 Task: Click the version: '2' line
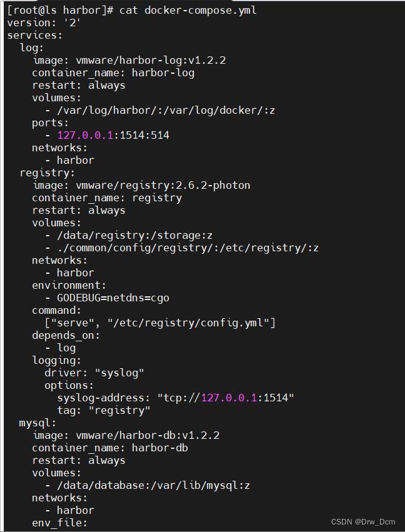tap(44, 23)
